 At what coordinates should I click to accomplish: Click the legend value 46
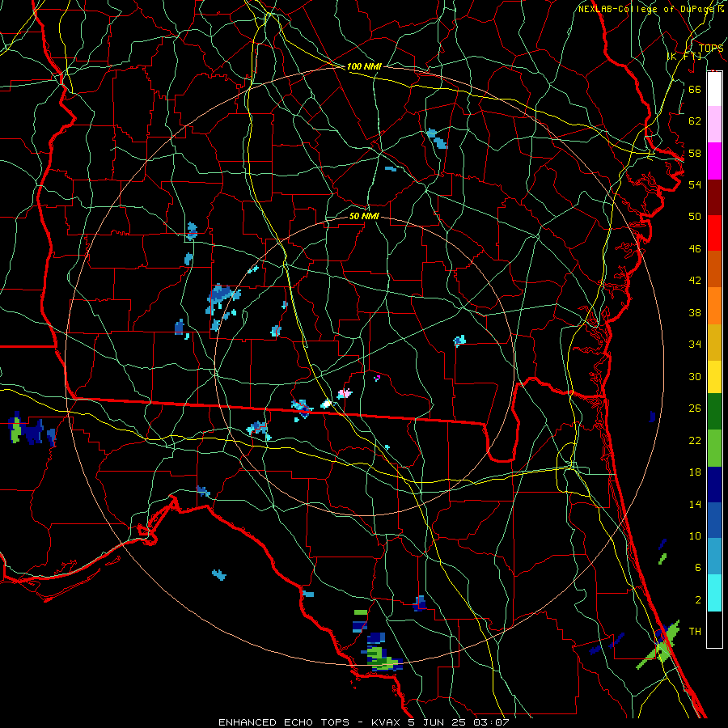tap(695, 249)
